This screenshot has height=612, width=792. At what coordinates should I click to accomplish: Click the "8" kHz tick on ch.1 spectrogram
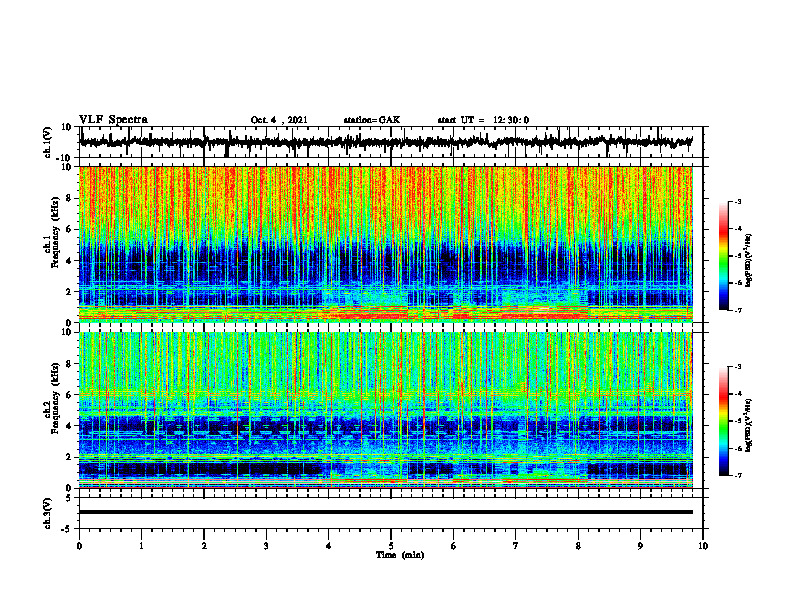click(69, 198)
